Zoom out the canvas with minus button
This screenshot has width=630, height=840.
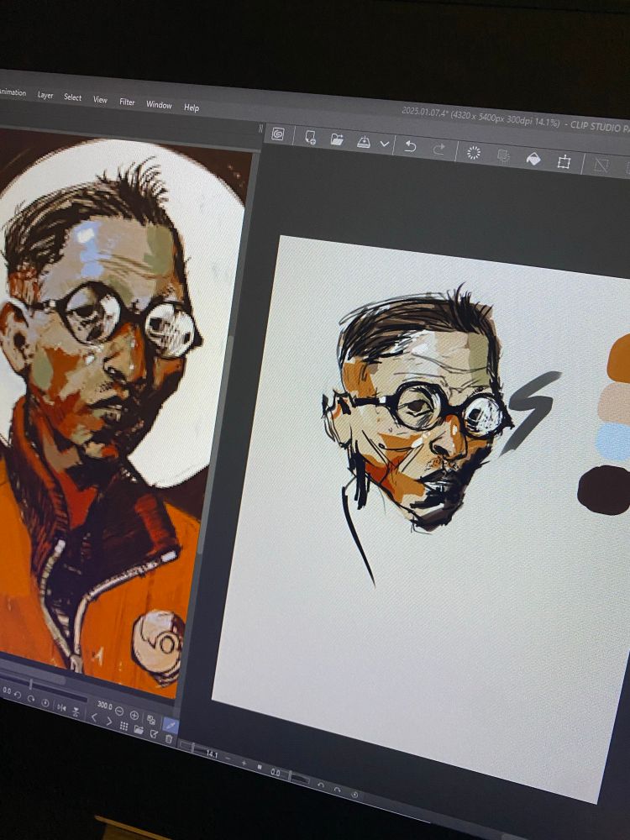coord(227,759)
